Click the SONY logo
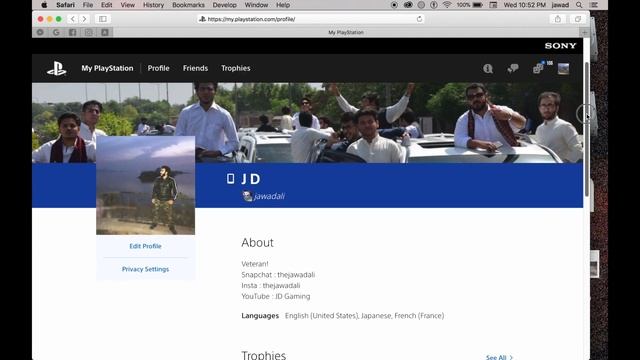 tap(560, 46)
